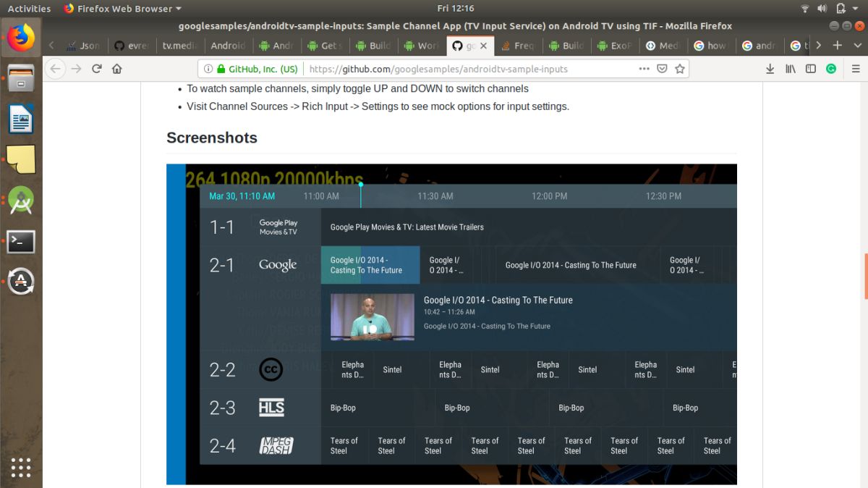Open Android Studio from the dock

21,201
